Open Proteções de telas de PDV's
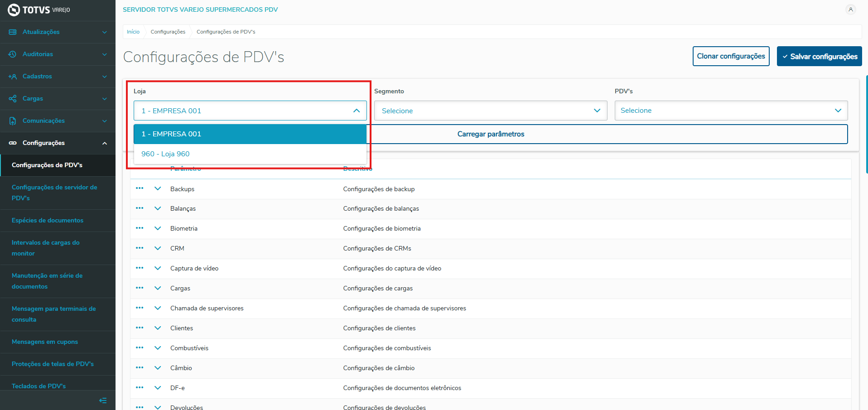 pyautogui.click(x=58, y=364)
